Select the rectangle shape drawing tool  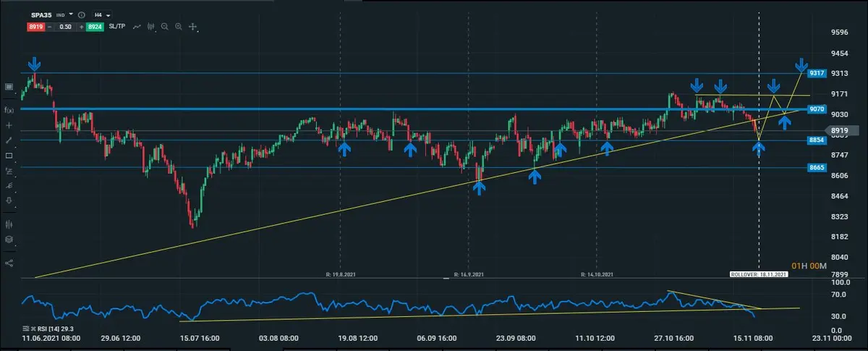coord(9,156)
